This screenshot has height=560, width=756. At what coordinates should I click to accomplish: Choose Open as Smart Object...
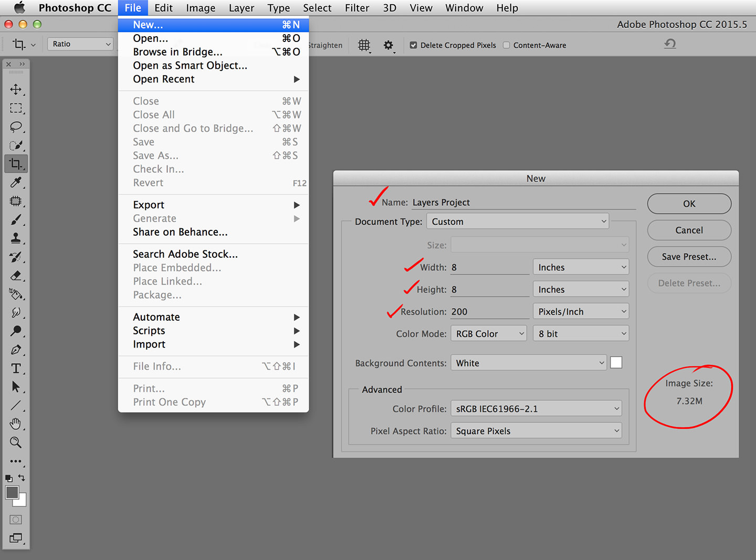tap(213, 66)
